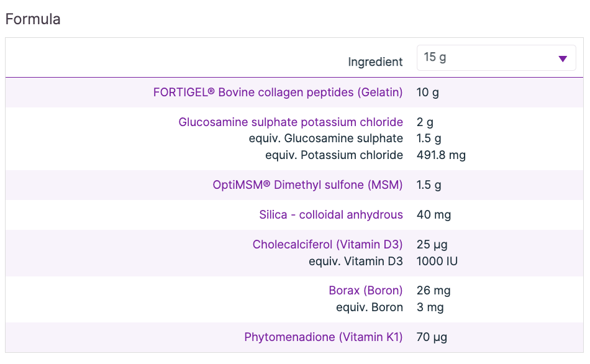Open Cholecalciferol (Vitamin D3) ingredient link

pos(327,245)
